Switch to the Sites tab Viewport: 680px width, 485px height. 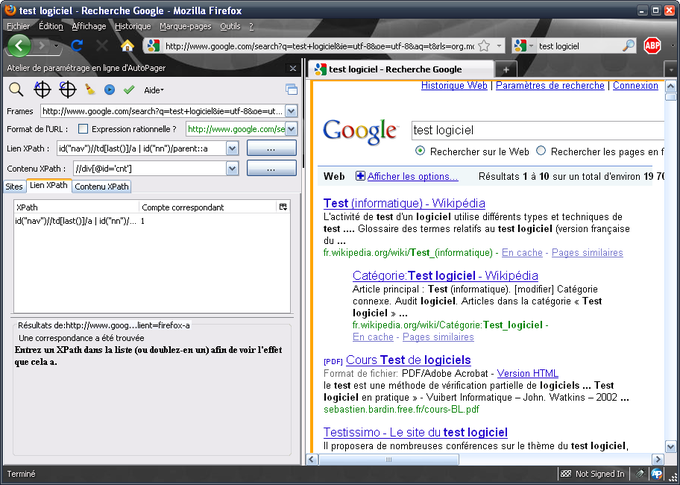14,187
